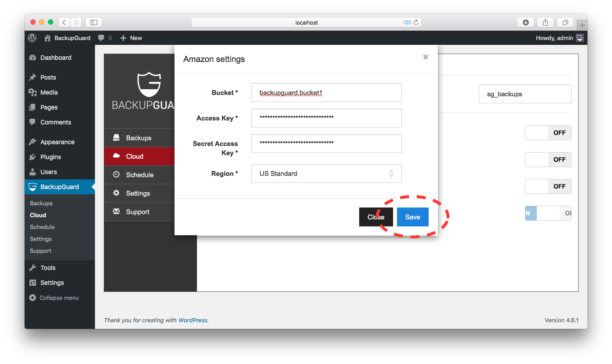Screen dimensions: 612x364
Task: Toggle the first OFF cloud switch
Action: click(x=548, y=133)
